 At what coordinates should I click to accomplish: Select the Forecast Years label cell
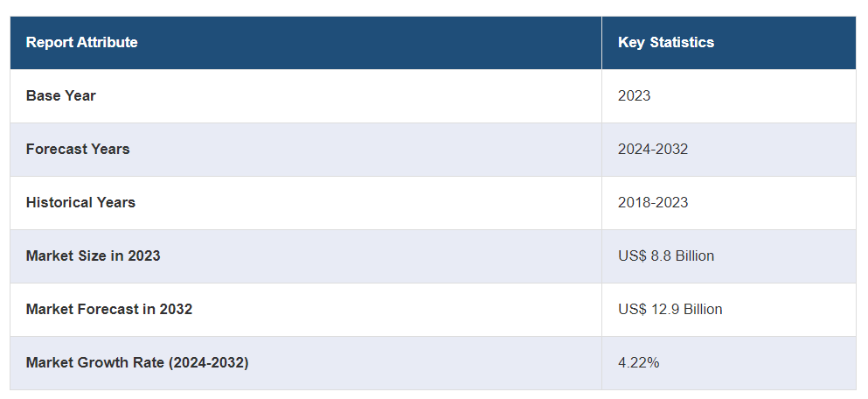[78, 149]
